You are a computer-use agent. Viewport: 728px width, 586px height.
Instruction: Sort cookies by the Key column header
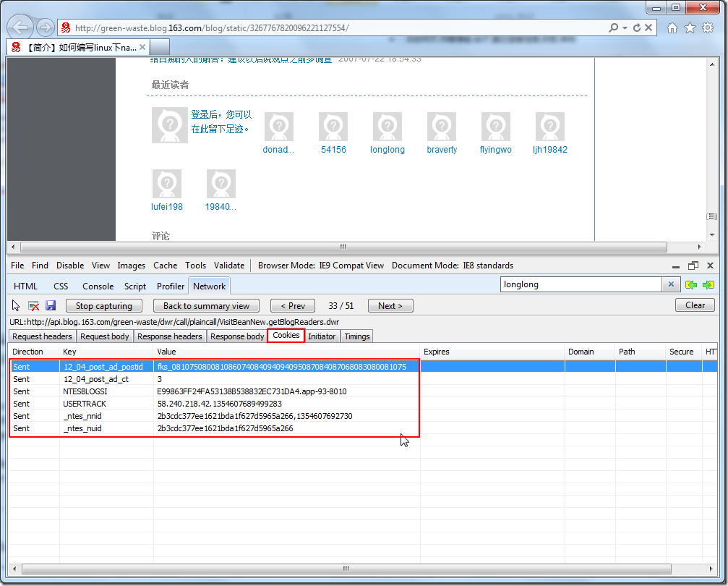106,352
